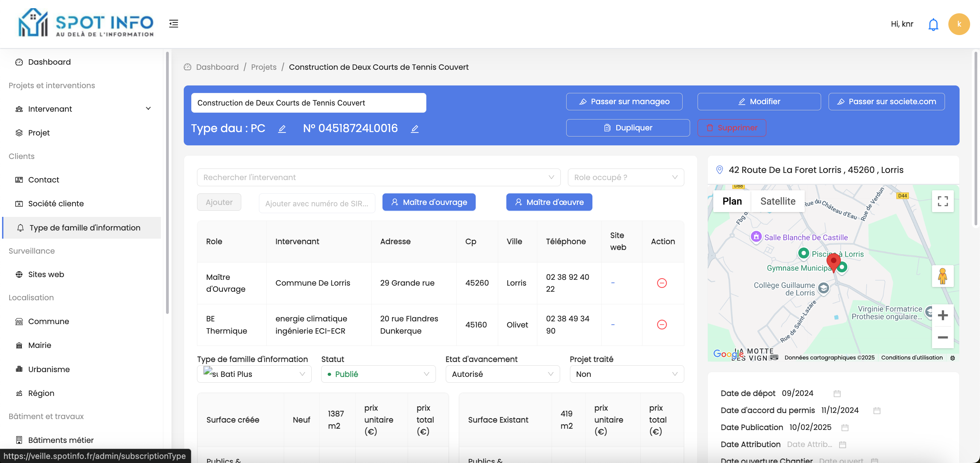Open Date Attribution calendar icon

[843, 444]
